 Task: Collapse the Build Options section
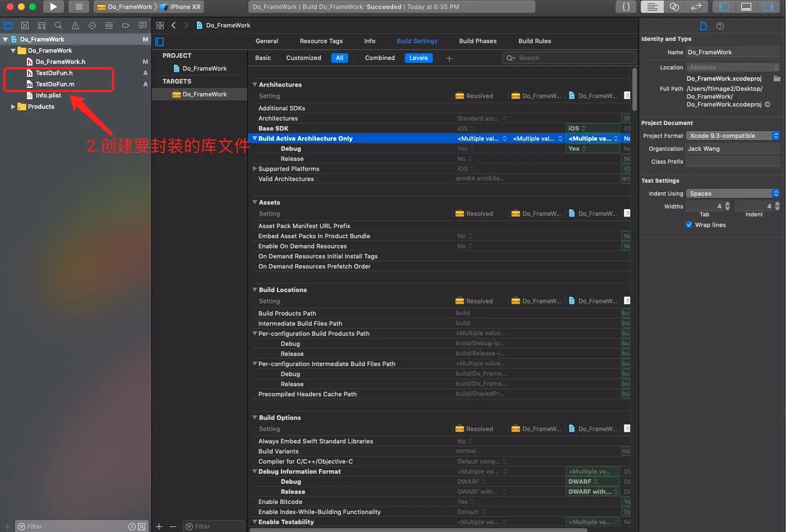(255, 418)
